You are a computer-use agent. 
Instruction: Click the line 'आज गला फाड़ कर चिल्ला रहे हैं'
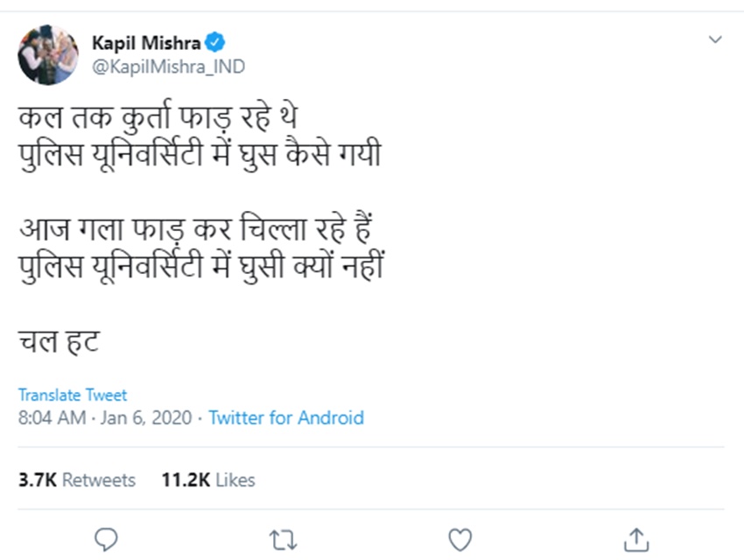197,231
